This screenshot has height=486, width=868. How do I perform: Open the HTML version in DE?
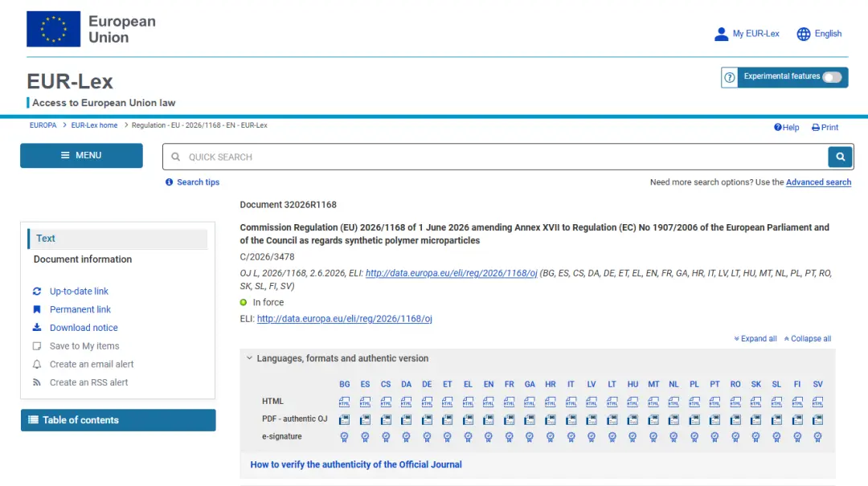point(427,402)
